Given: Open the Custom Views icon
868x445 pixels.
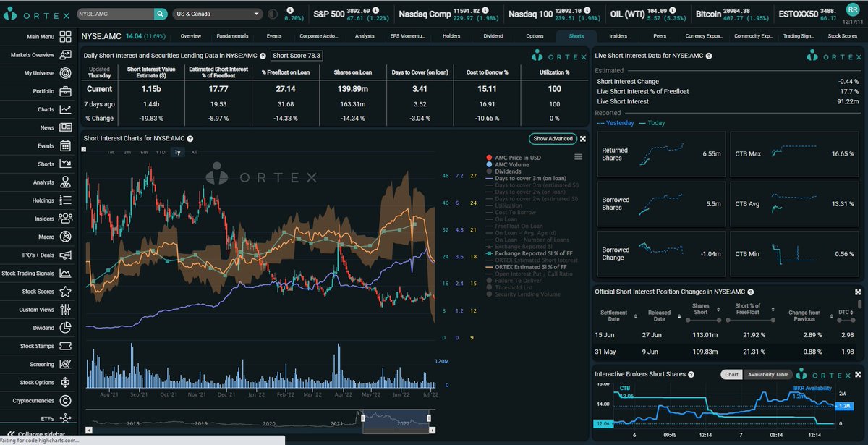Looking at the screenshot, I should (x=66, y=310).
